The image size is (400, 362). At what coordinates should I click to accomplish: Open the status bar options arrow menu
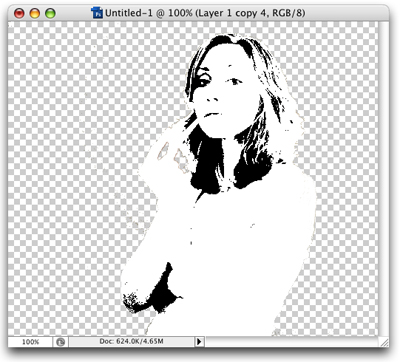coord(199,342)
